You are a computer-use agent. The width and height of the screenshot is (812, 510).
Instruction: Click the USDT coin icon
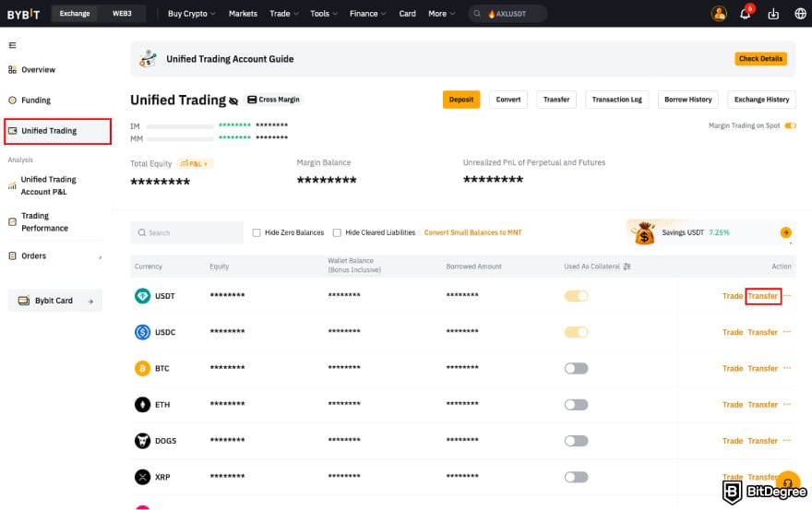[x=142, y=296]
